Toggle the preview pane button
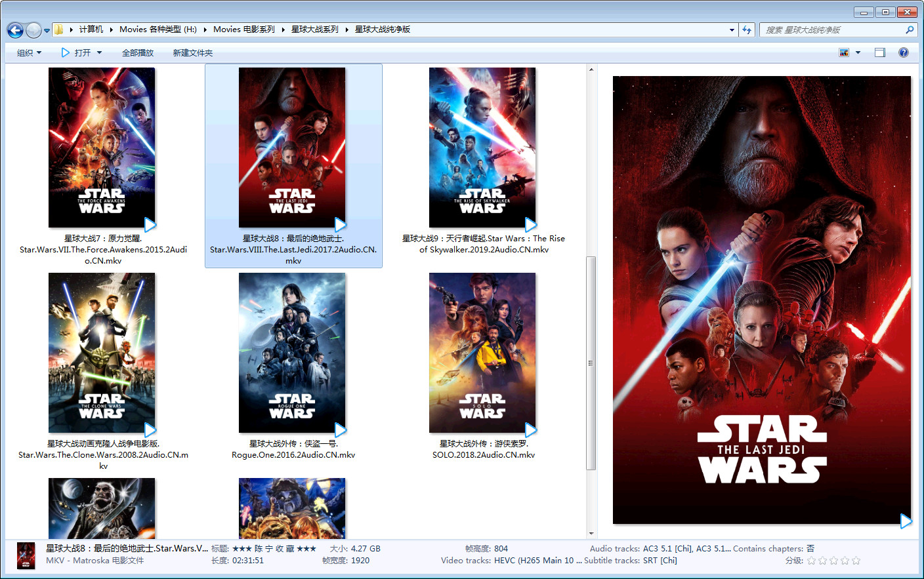The width and height of the screenshot is (924, 579). coord(880,52)
